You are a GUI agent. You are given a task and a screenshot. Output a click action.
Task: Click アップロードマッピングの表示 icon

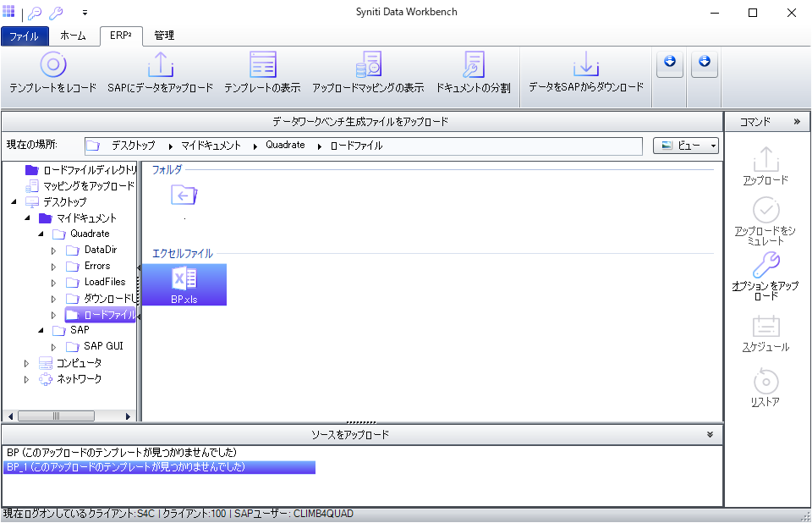tap(368, 65)
